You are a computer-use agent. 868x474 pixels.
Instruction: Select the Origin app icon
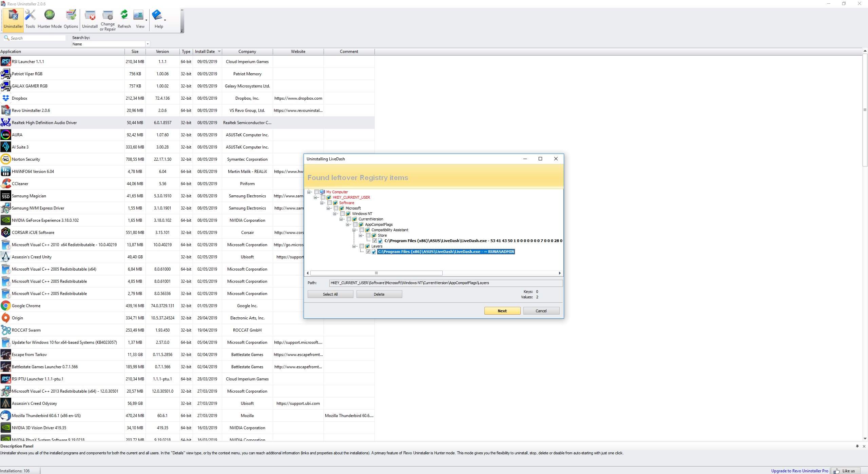click(6, 318)
